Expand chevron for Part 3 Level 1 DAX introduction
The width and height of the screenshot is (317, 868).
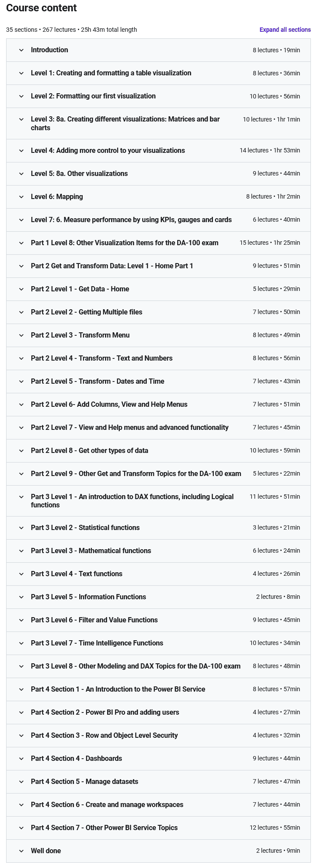[x=21, y=497]
